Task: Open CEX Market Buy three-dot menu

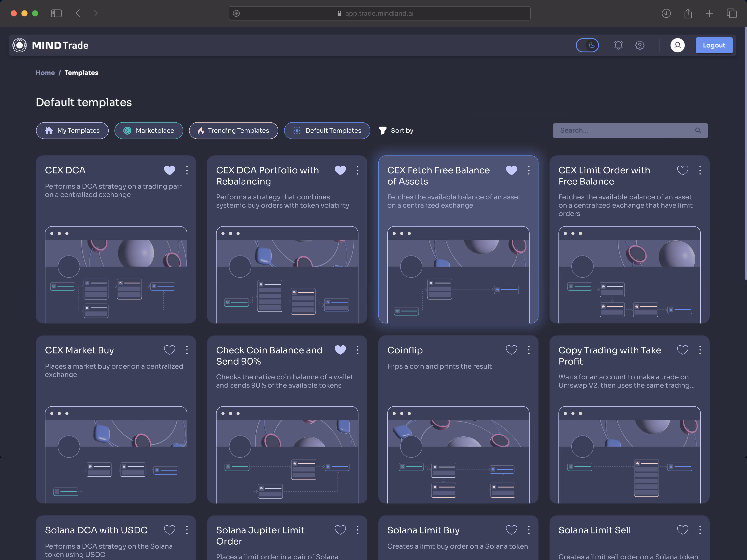Action: coord(187,350)
